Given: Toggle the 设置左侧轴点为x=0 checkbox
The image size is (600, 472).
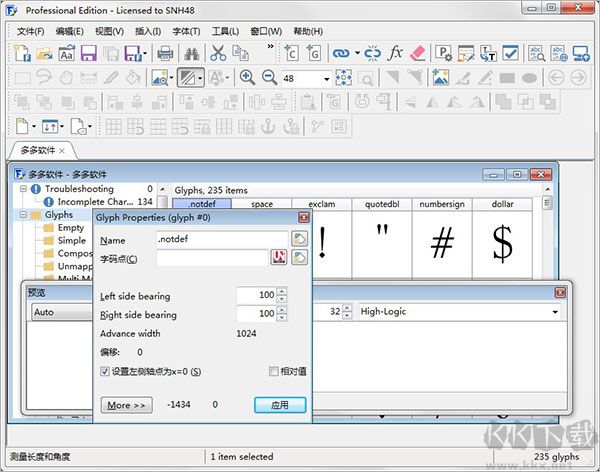Looking at the screenshot, I should 106,372.
